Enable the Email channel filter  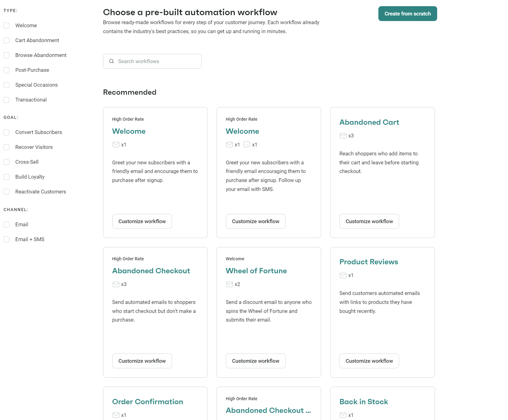(6, 224)
